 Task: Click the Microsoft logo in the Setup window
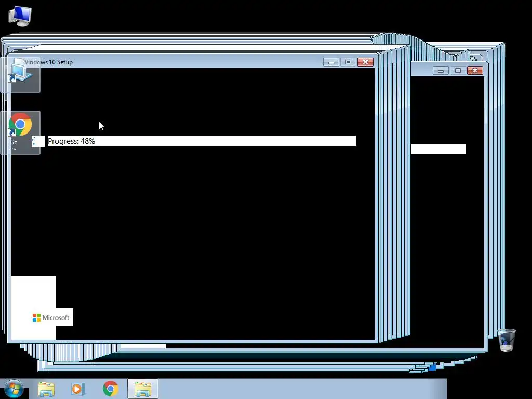point(51,317)
